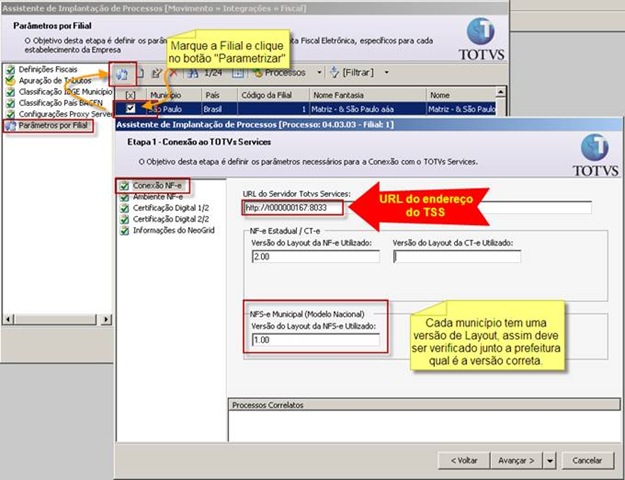Select the Brasil cell in grid

[219, 109]
